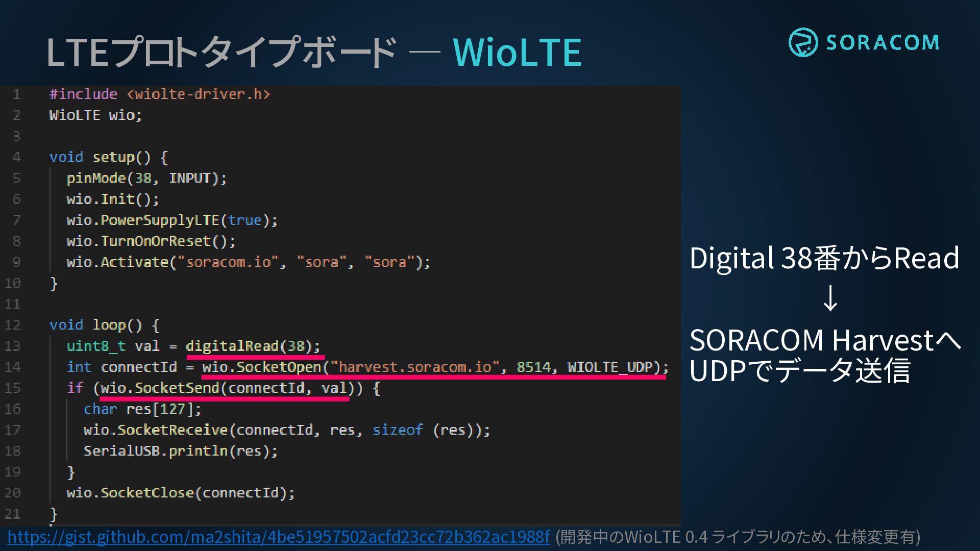Open the gist.github.com link at the bottom
This screenshot has width=980, height=551.
279,537
